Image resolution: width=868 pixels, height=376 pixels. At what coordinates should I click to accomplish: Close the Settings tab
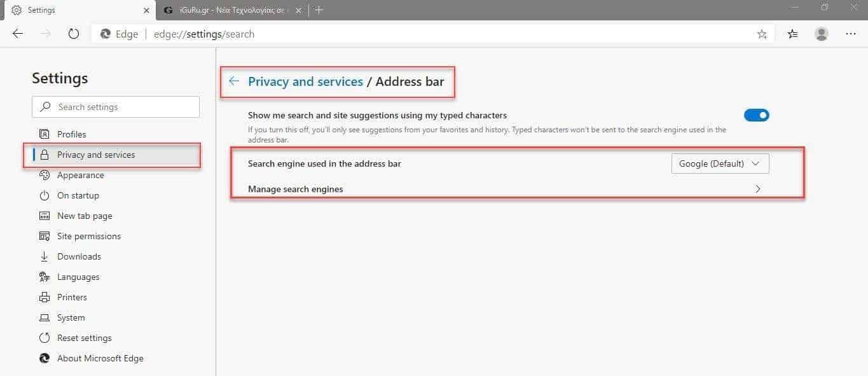coord(146,10)
